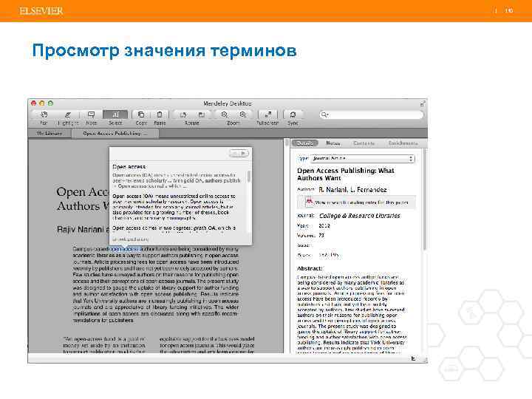Click the title Open Access Publishing field
Viewport: 532px width, 399px height.
pyautogui.click(x=345, y=174)
